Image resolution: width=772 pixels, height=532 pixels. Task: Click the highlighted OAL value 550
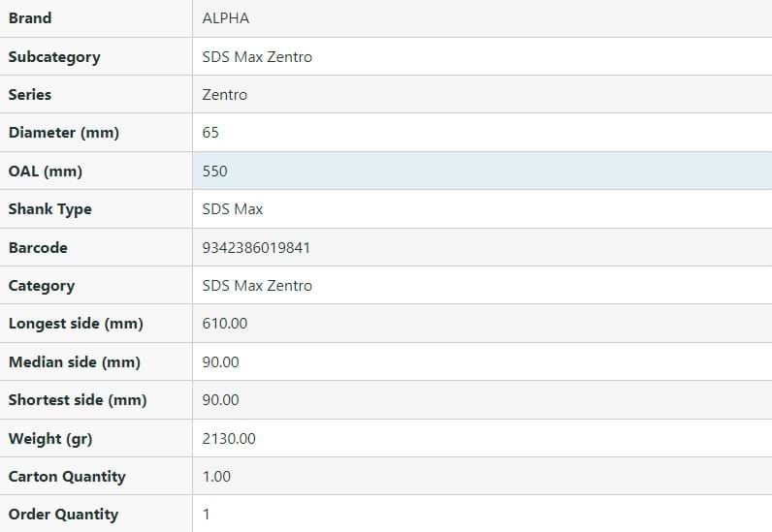click(214, 172)
